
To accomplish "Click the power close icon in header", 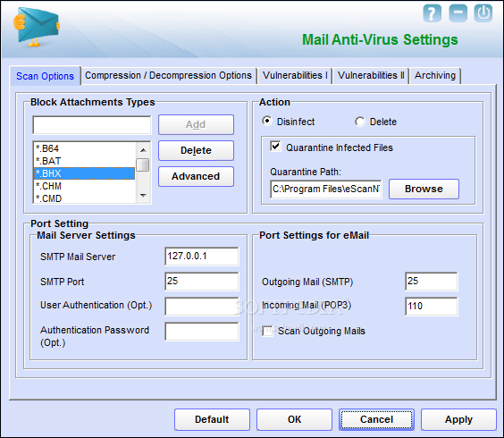I will coord(483,13).
